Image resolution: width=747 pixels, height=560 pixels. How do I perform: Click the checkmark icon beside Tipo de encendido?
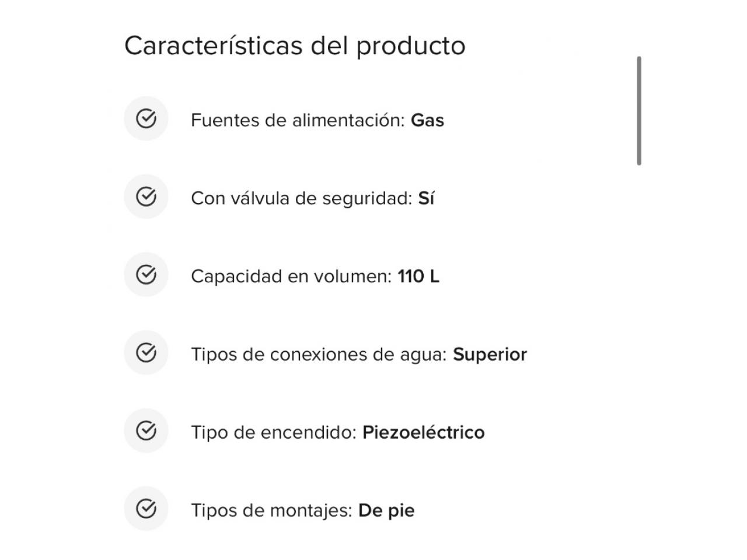pos(146,431)
